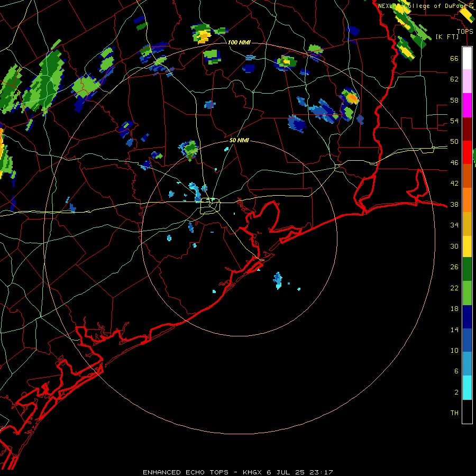The image size is (476, 476).
Task: Click the yellow Houston beltway loop at radar center
Action: coord(210,206)
